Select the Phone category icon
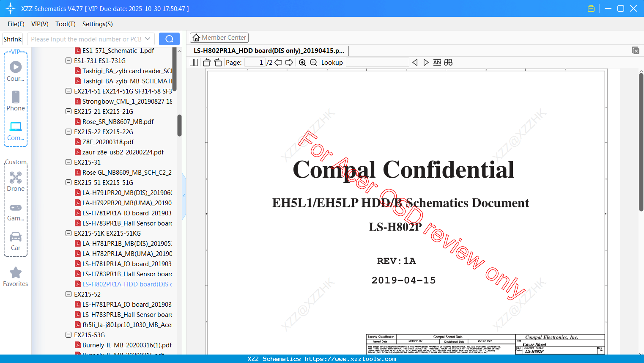The image size is (644, 363). point(16,101)
